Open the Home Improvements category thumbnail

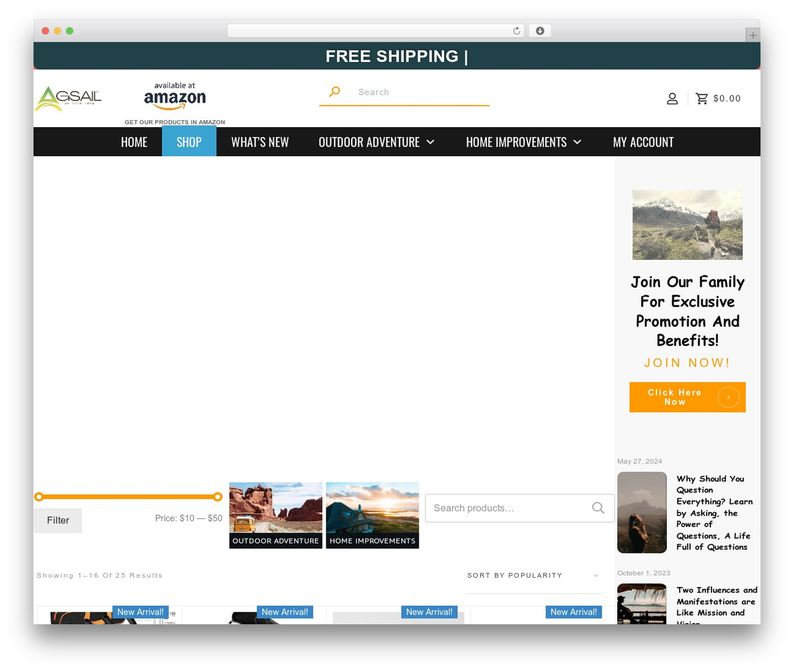click(372, 515)
